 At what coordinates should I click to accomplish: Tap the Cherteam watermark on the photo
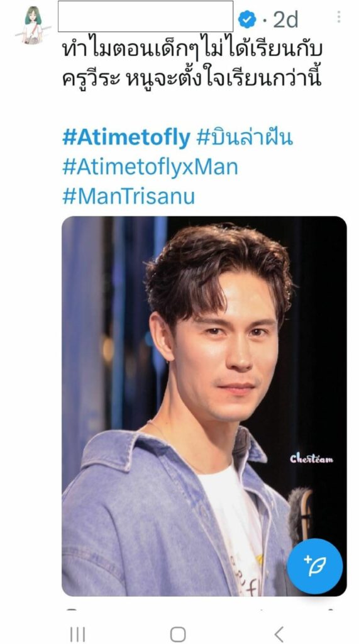point(311,458)
